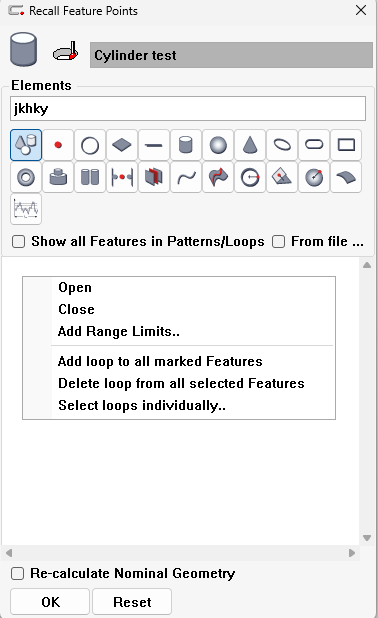Image resolution: width=378 pixels, height=618 pixels.
Task: Click the horizontal scroll-left arrow
Action: tap(9, 553)
